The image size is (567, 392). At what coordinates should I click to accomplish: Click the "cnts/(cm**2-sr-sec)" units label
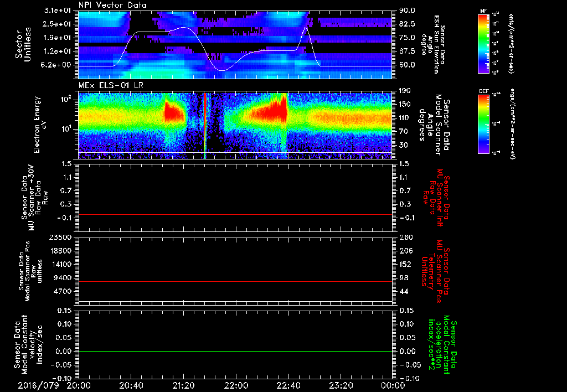(511, 43)
